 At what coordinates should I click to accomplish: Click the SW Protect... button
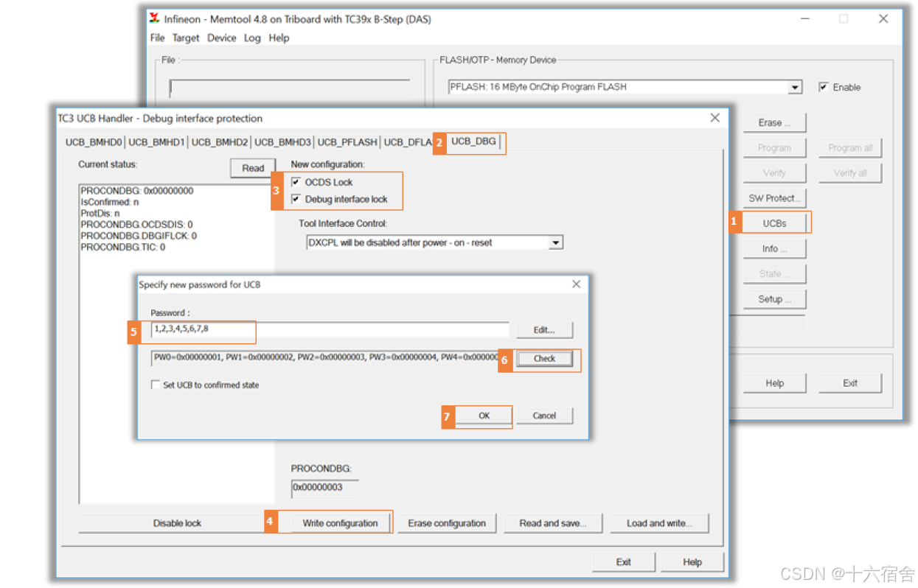774,197
